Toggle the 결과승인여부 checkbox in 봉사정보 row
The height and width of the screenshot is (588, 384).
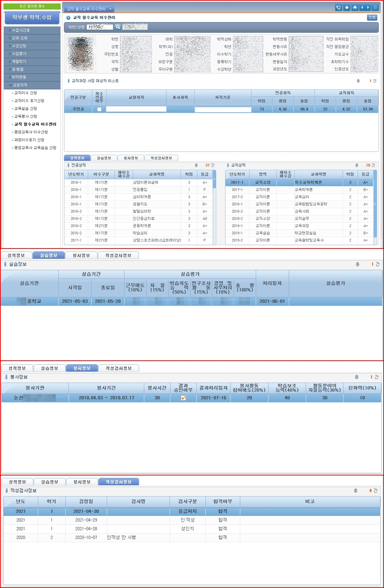click(183, 398)
